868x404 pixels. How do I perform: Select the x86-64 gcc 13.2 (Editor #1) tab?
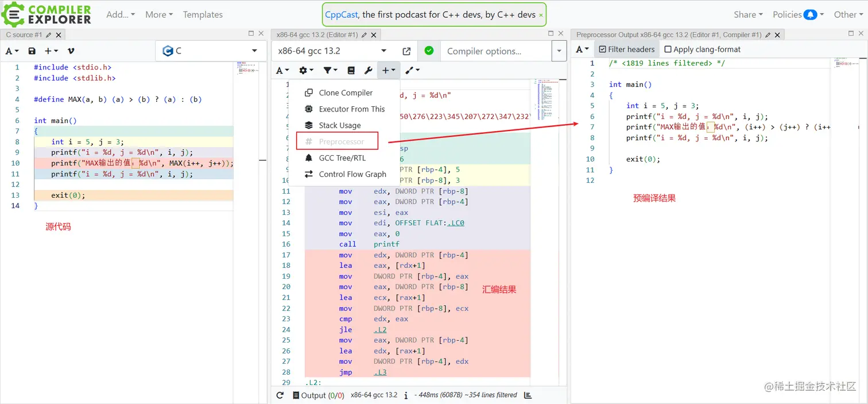[x=317, y=35]
